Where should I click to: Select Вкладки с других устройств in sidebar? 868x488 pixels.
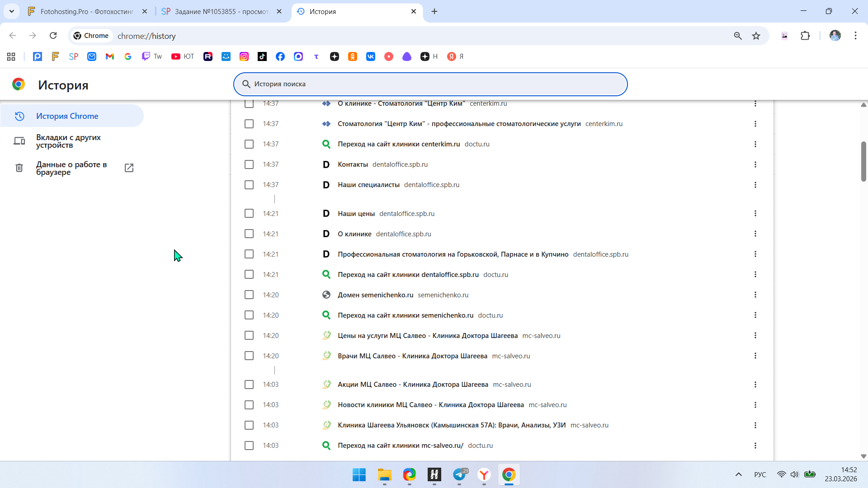point(68,141)
